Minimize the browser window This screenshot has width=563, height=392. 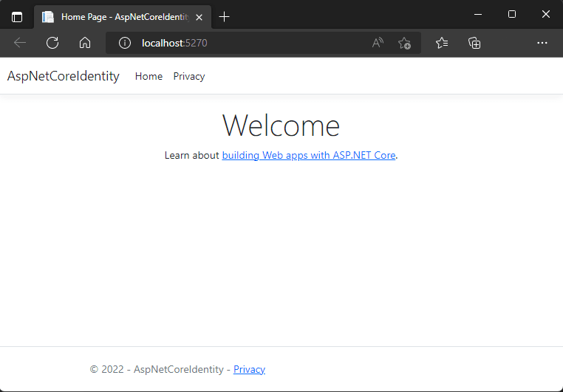(x=478, y=14)
